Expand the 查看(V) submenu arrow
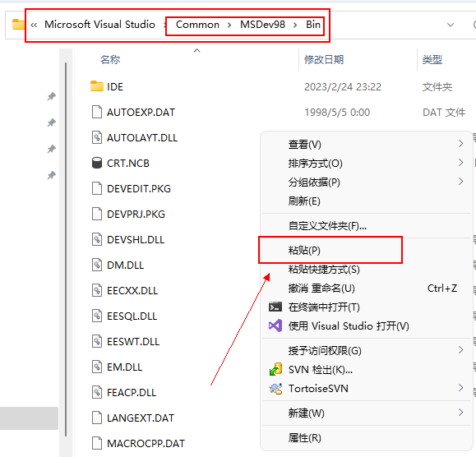Screen dimensions: 476x457 (x=461, y=144)
